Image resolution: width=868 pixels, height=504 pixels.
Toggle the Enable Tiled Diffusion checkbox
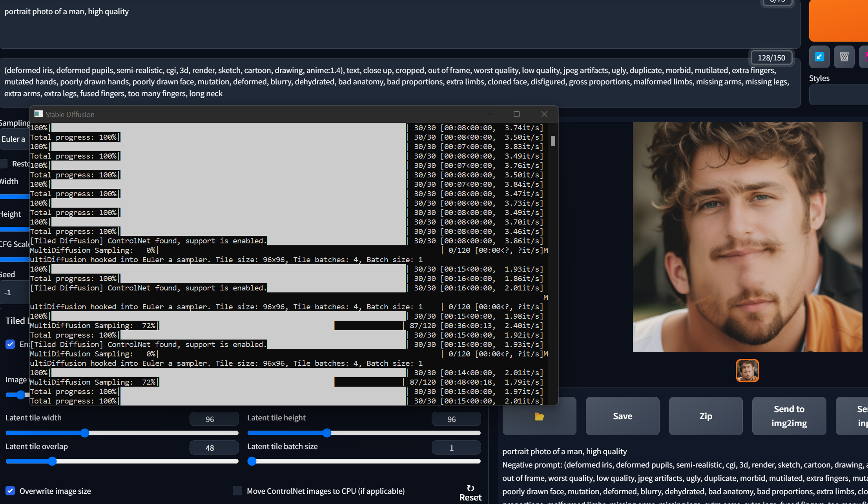pyautogui.click(x=10, y=344)
